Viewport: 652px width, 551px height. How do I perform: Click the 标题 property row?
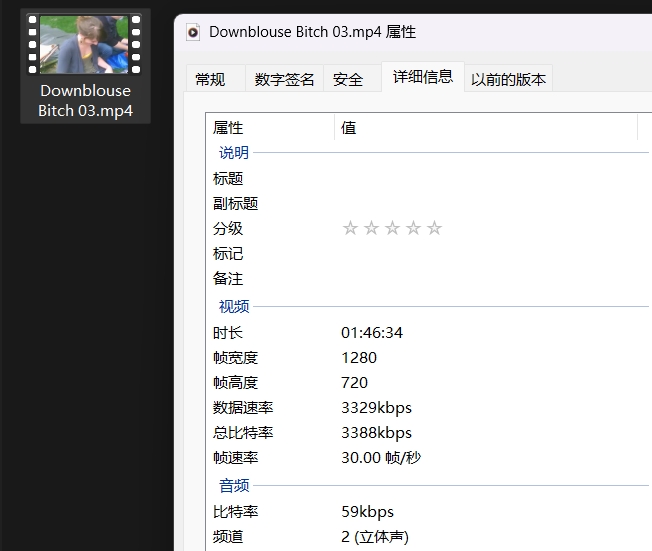click(428, 178)
